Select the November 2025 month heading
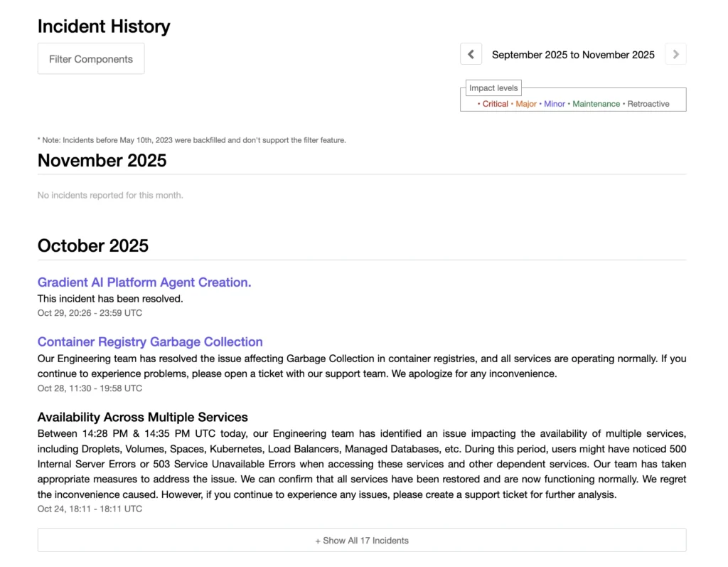Image resolution: width=728 pixels, height=567 pixels. (x=102, y=161)
